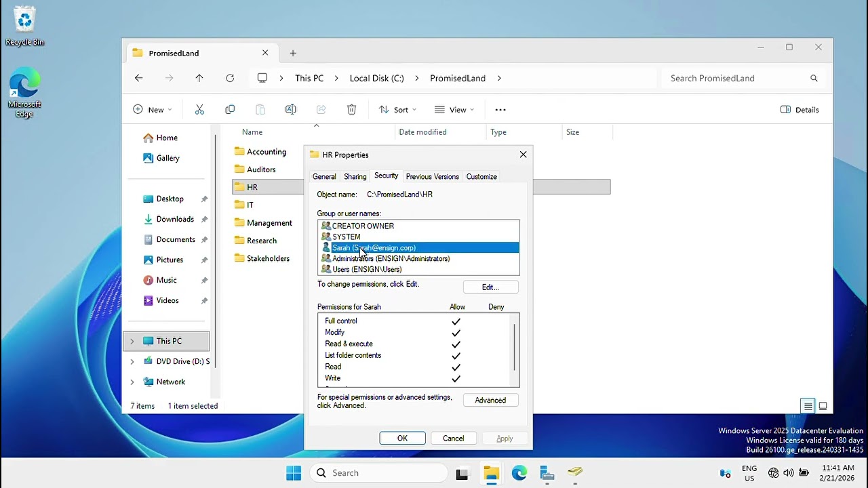Add a new File Explorer tab

click(293, 53)
